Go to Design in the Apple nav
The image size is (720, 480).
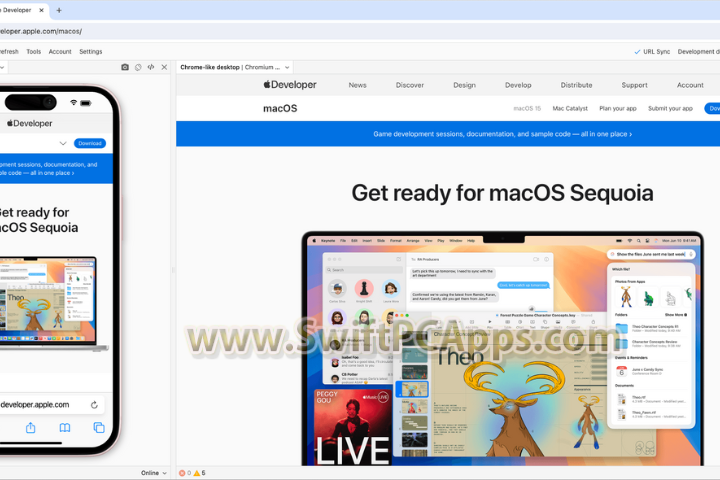(464, 85)
